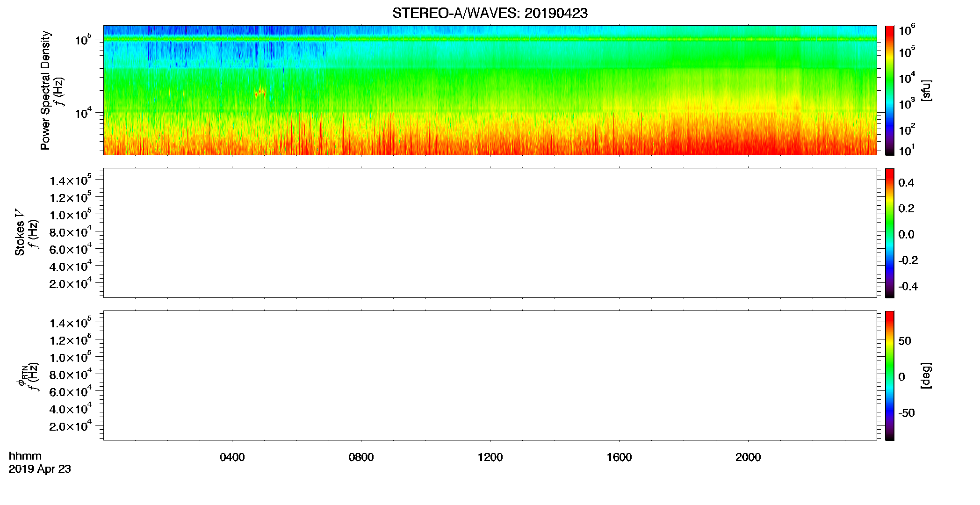
Task: Click the -50 label on the degrees color bar
Action: pos(907,413)
